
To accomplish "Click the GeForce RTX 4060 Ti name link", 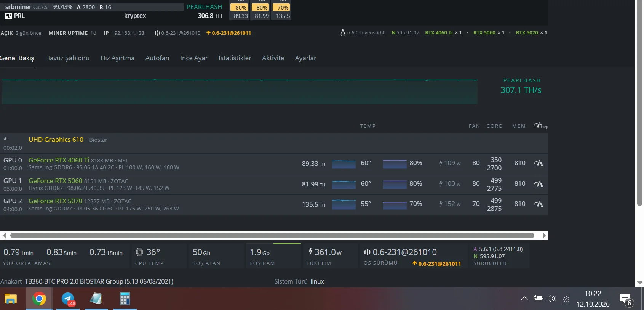I will 59,160.
